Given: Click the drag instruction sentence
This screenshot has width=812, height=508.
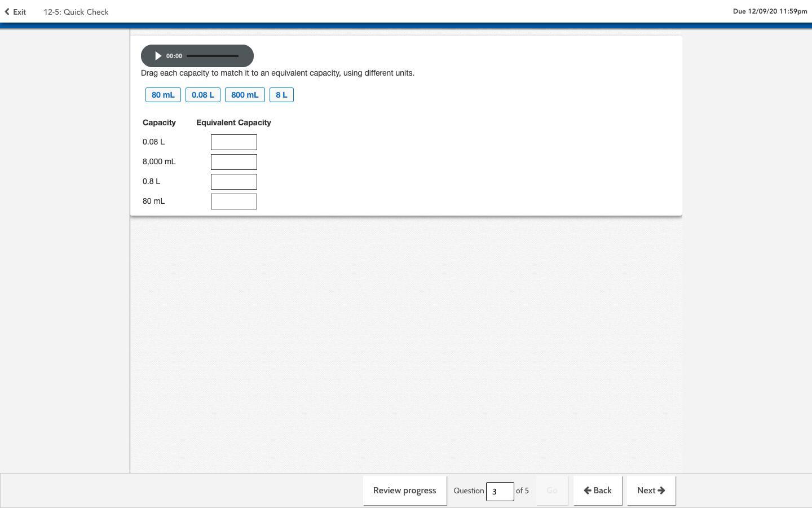Looking at the screenshot, I should click(277, 73).
